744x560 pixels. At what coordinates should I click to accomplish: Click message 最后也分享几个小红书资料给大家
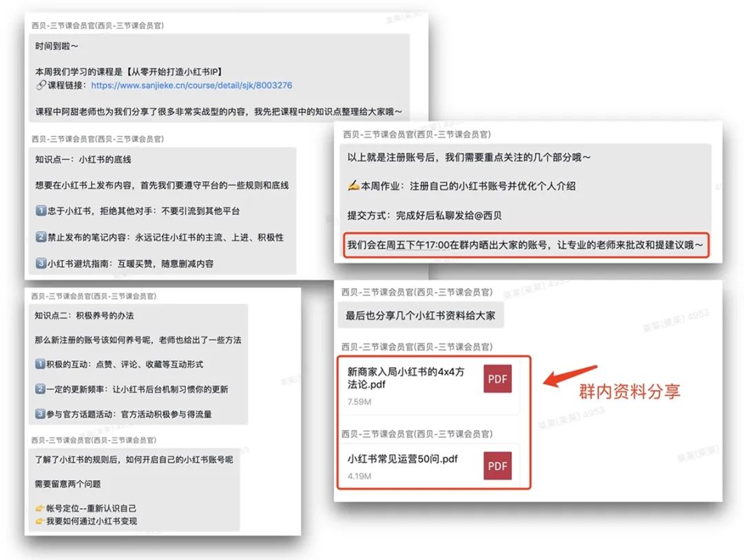click(420, 315)
